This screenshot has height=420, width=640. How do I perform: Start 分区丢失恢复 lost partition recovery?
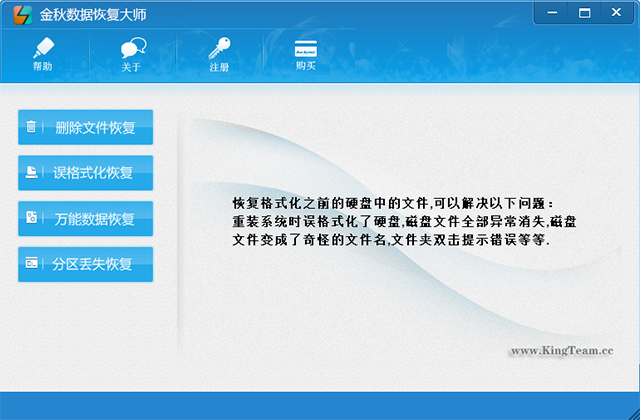click(x=86, y=264)
